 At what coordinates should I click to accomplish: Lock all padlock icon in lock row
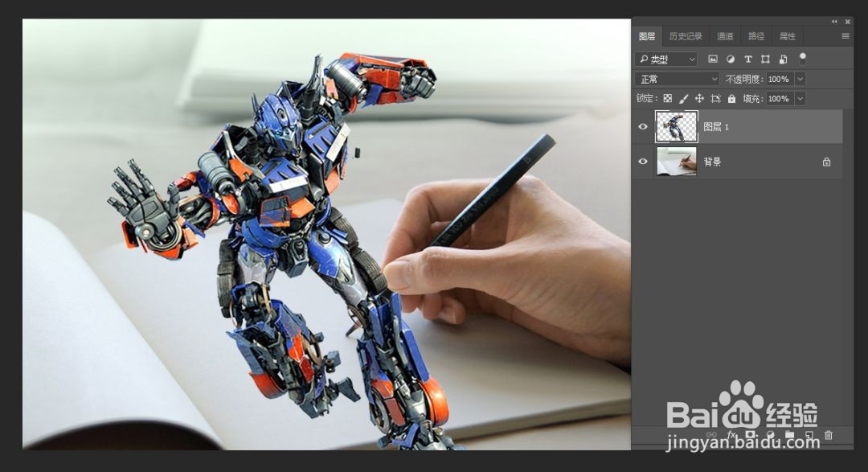pyautogui.click(x=732, y=99)
